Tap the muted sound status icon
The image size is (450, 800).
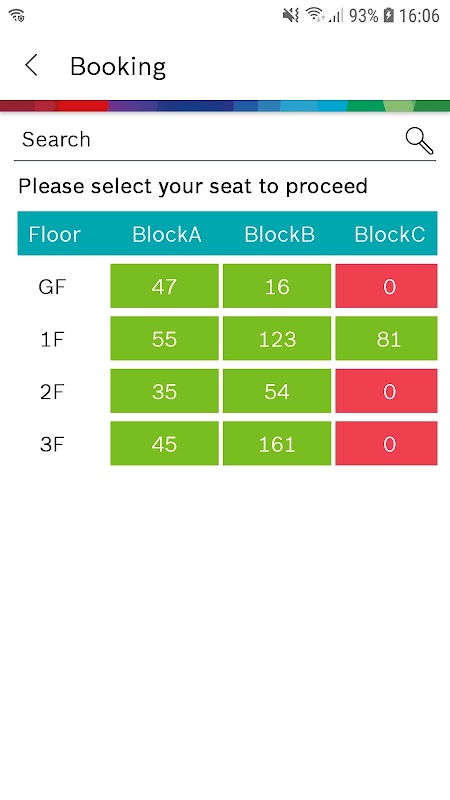coord(291,15)
